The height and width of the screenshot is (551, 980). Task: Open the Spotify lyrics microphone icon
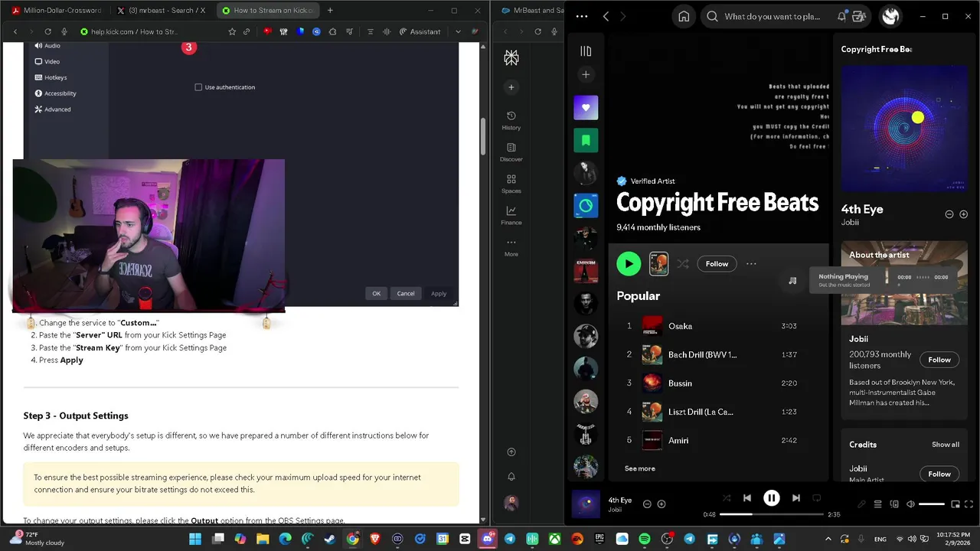point(861,504)
